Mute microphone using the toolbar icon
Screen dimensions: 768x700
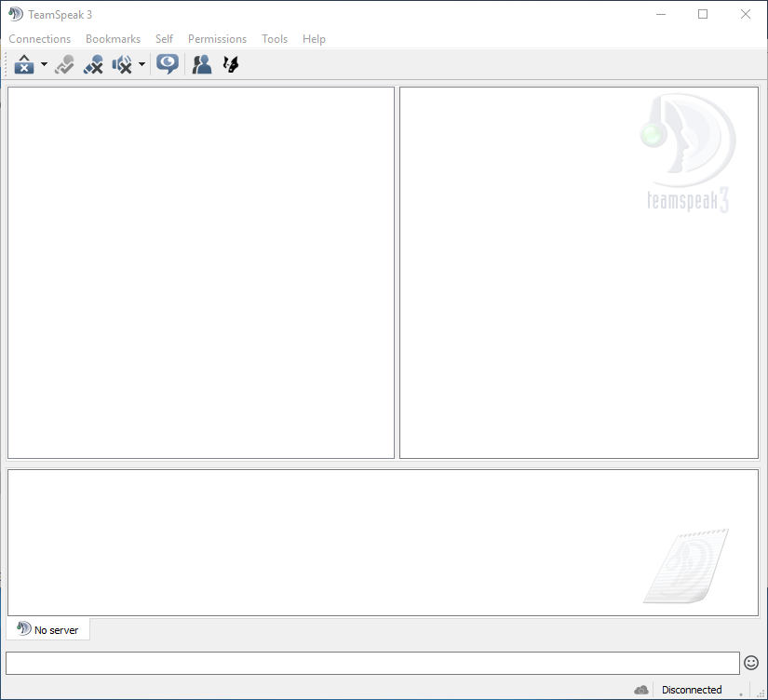coord(93,64)
